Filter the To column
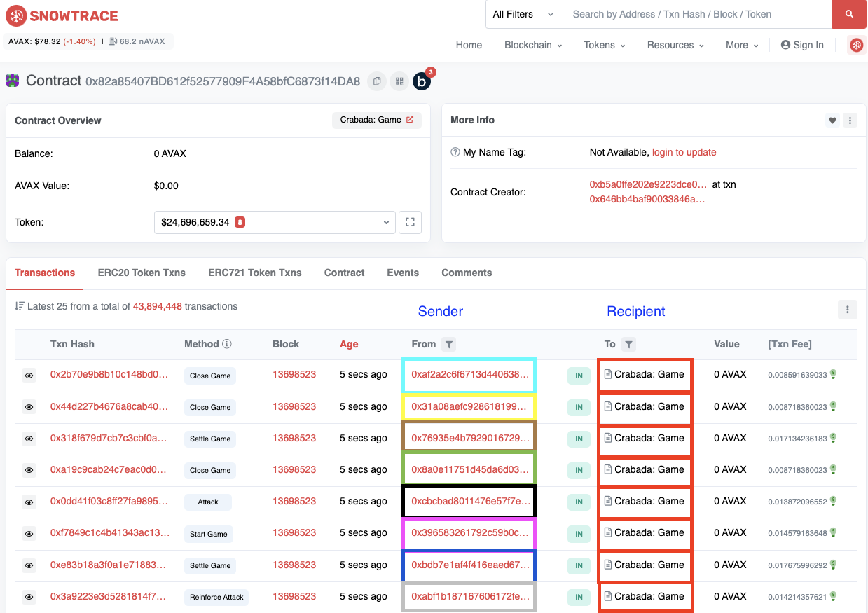Screen dimensions: 868x613 (x=628, y=344)
